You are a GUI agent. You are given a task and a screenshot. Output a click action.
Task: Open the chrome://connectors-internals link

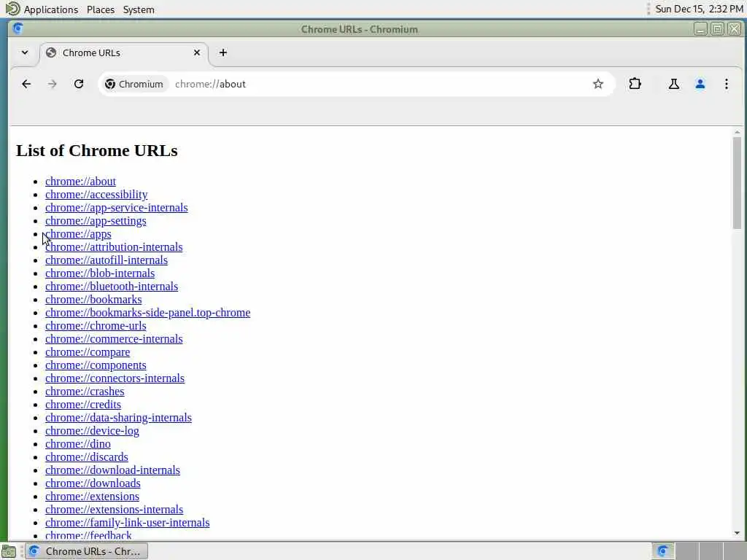coord(115,378)
